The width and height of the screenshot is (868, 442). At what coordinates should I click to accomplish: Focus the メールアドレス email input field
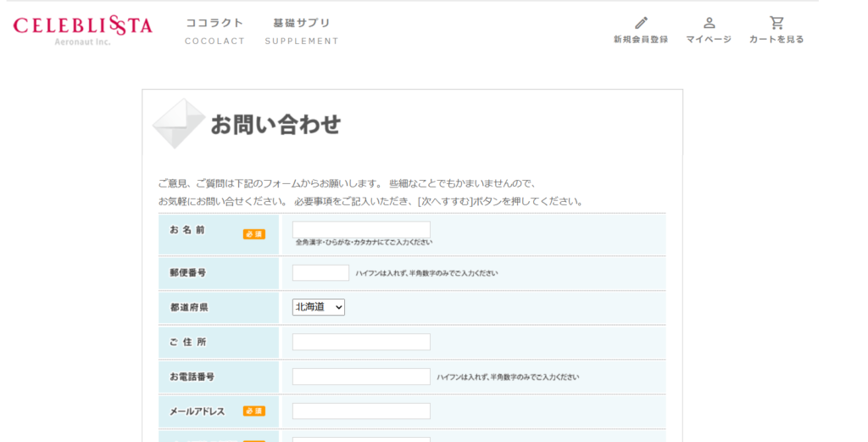[361, 411]
